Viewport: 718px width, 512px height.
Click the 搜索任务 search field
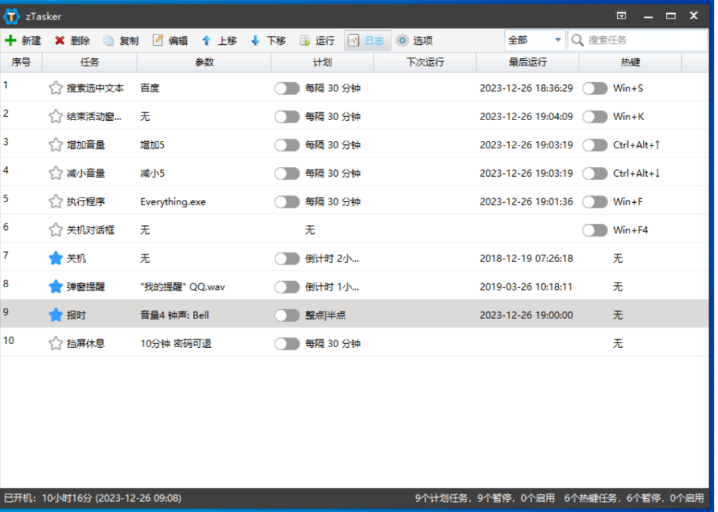[640, 41]
